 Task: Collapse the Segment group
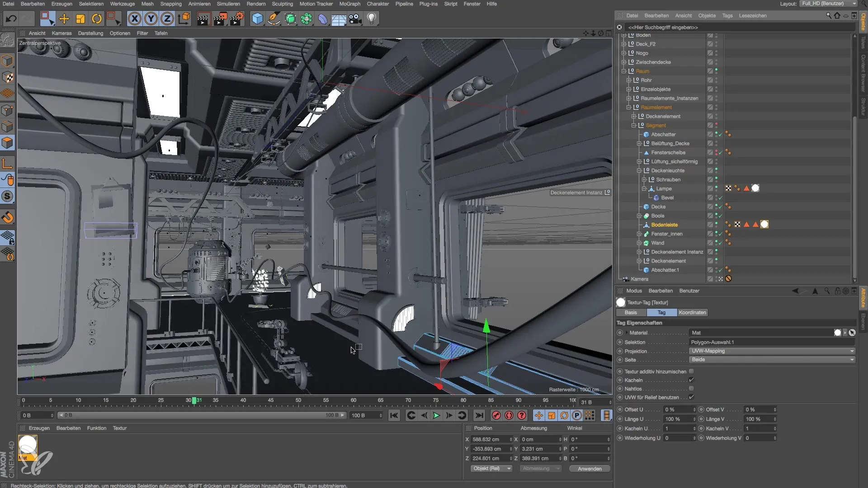[634, 125]
